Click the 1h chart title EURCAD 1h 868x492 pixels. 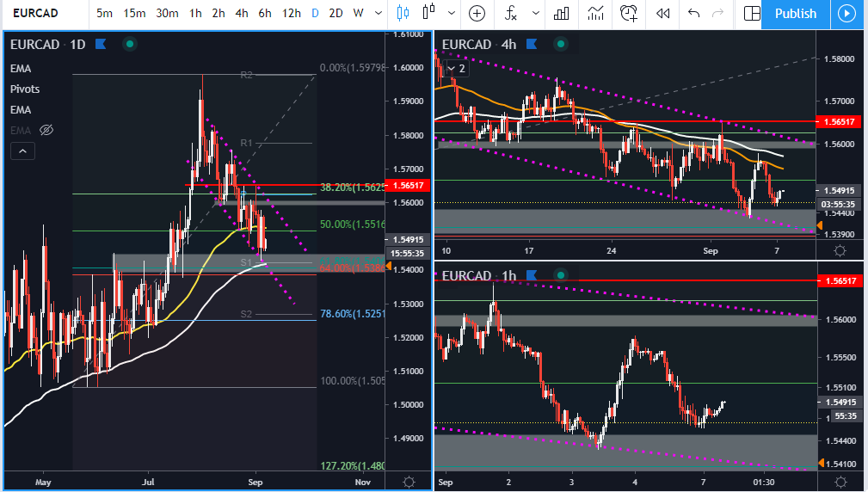point(479,275)
